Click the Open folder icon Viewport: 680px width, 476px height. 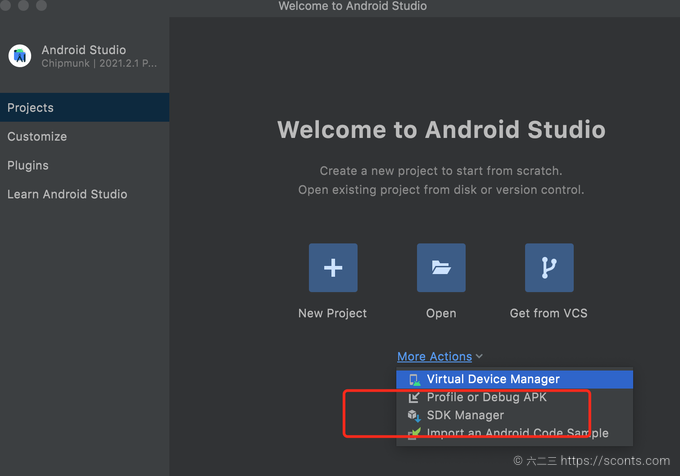[x=441, y=267]
